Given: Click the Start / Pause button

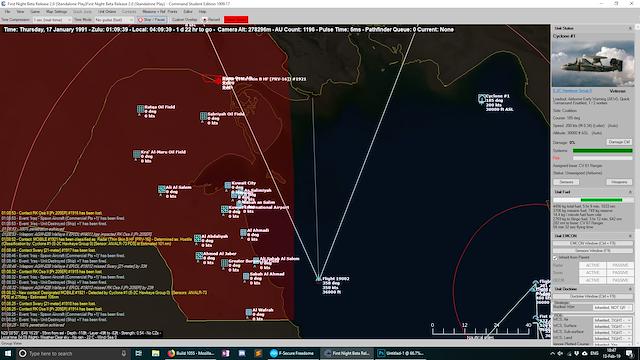Looking at the screenshot, I should pos(151,20).
